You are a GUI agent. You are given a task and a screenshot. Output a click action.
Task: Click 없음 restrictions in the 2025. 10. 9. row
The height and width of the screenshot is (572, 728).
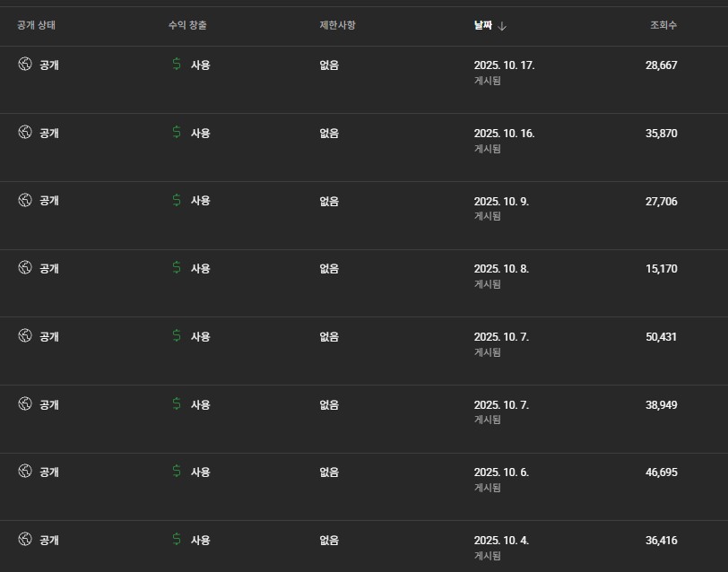click(x=329, y=201)
